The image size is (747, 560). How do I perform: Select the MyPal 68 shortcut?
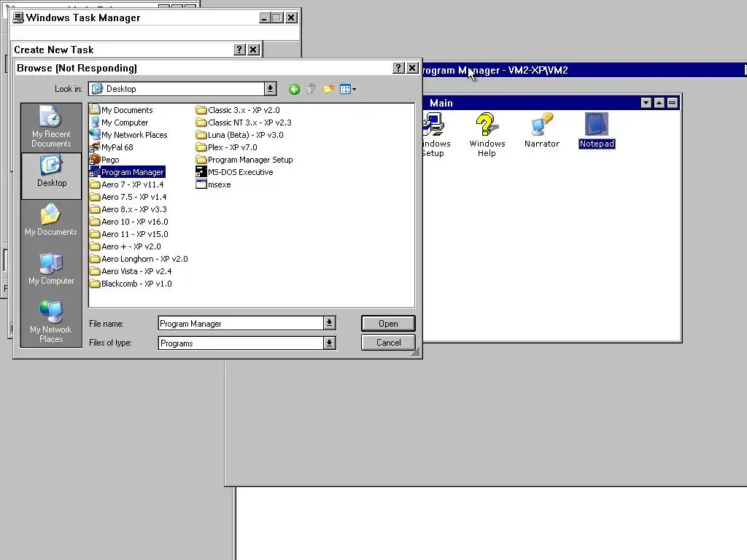112,147
